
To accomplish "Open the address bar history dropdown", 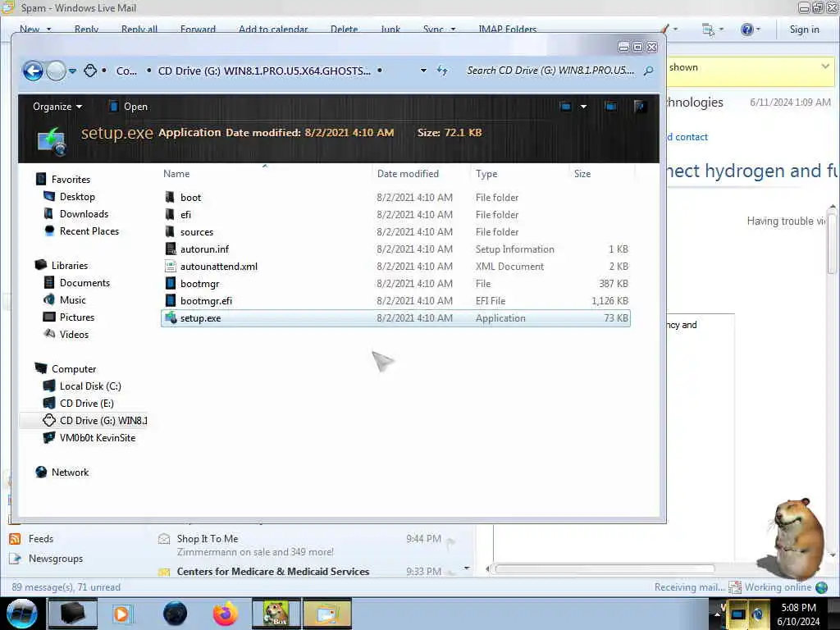I will pos(423,71).
